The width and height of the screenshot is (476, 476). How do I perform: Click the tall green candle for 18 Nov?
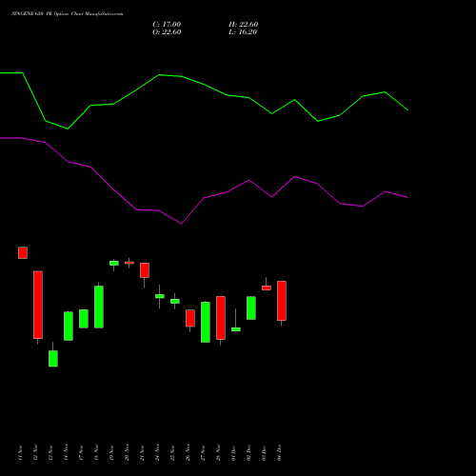tap(99, 307)
